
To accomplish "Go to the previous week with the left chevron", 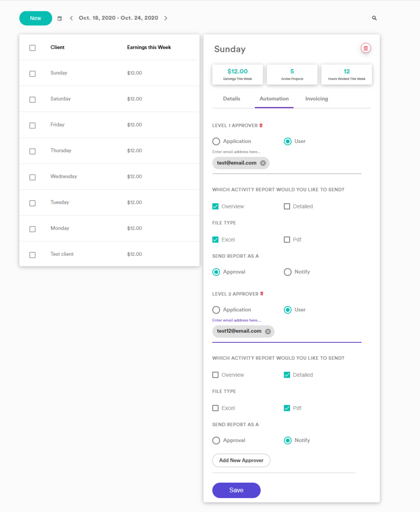I will [x=71, y=18].
